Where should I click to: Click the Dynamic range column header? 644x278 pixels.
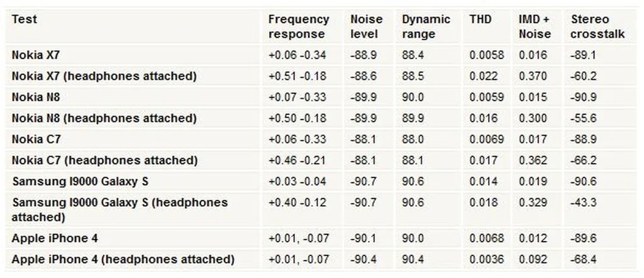click(426, 26)
